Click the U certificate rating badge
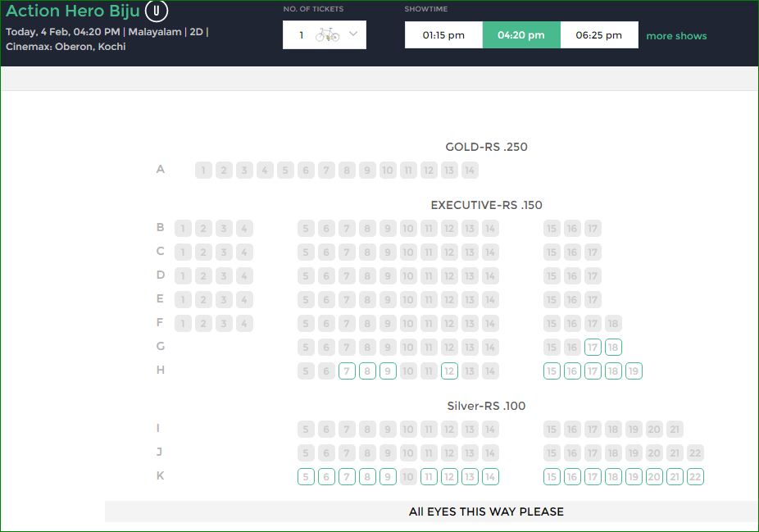Screen dimensions: 759x532 (157, 11)
